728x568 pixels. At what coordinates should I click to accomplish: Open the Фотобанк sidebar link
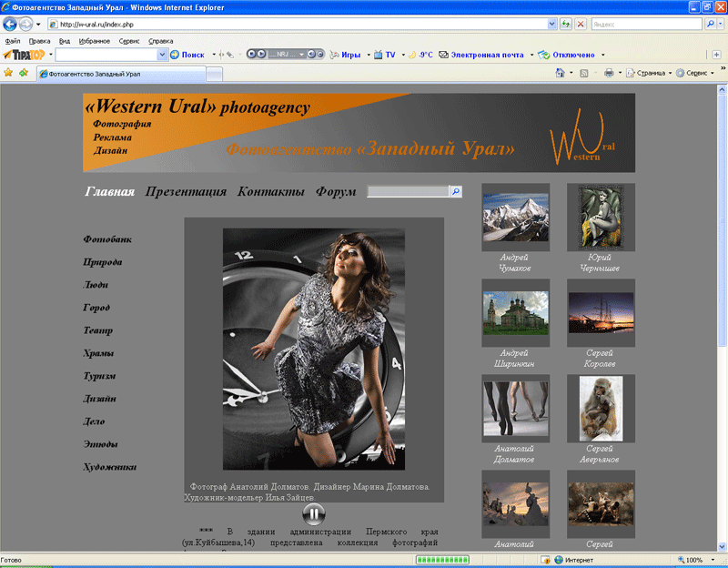click(107, 239)
